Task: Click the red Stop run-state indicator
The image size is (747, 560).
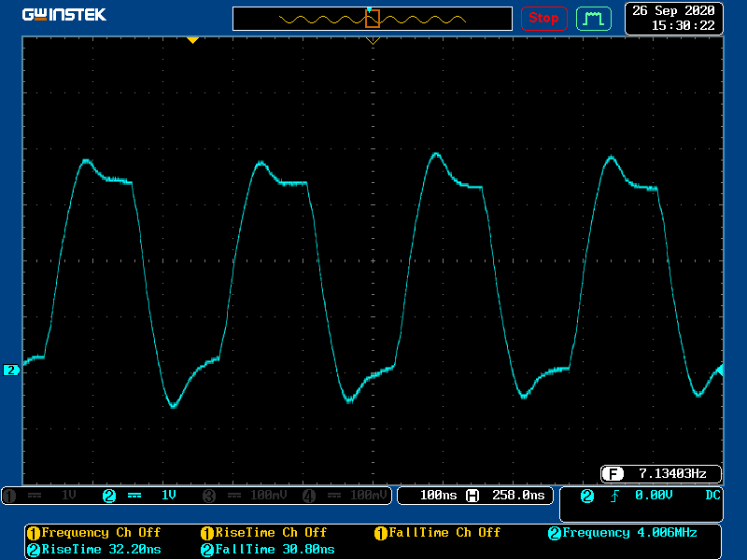Action: 543,18
